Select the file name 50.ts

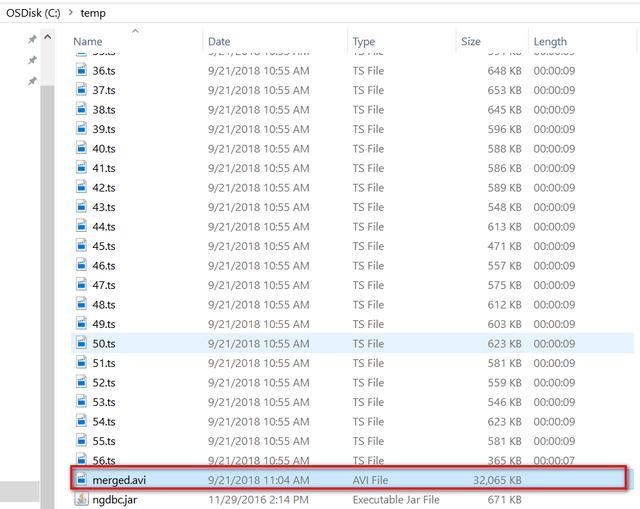pyautogui.click(x=104, y=343)
